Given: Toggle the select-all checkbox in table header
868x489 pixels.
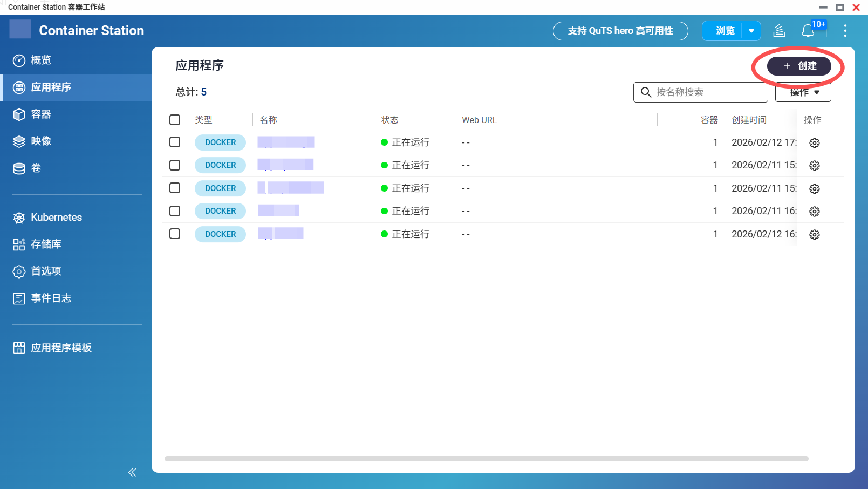Looking at the screenshot, I should click(x=175, y=120).
